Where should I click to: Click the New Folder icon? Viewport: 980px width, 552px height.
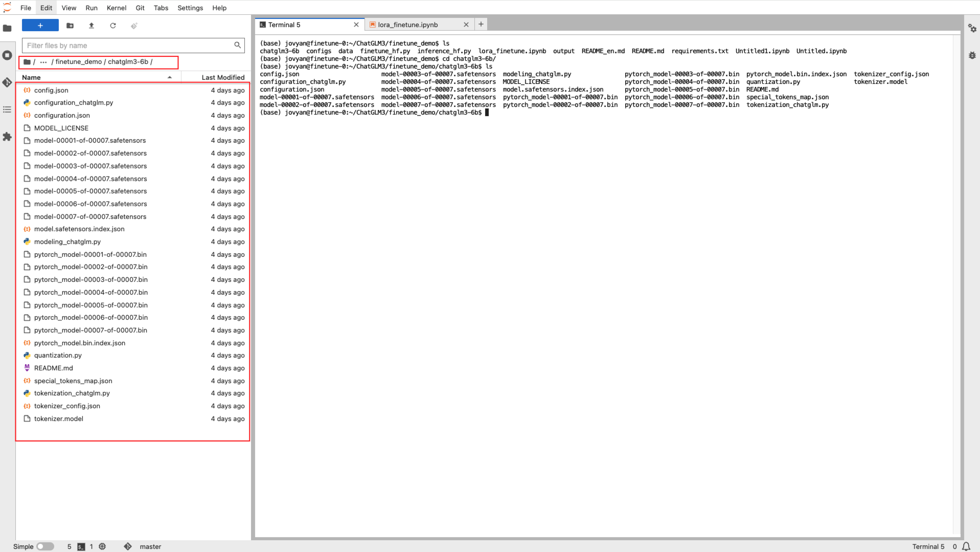click(x=70, y=26)
